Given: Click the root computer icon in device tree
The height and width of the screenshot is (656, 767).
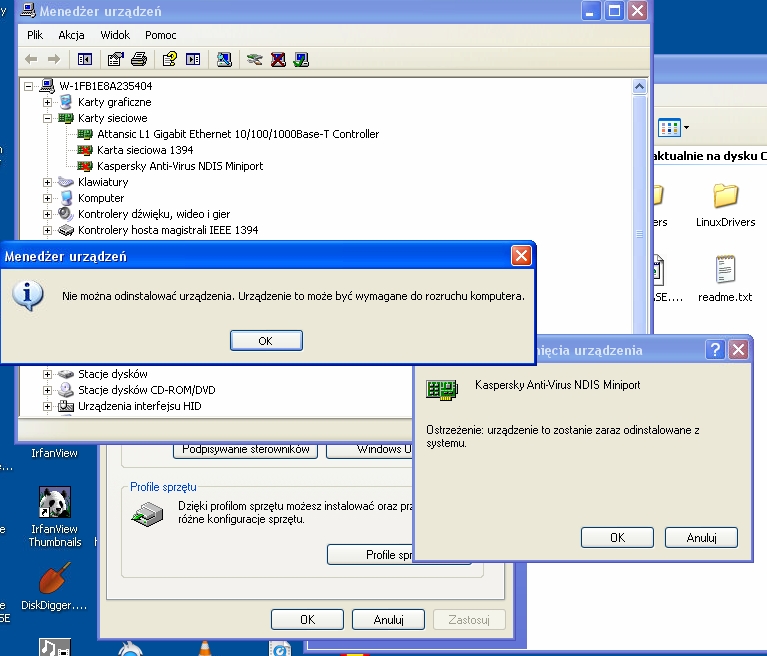Looking at the screenshot, I should (46, 86).
